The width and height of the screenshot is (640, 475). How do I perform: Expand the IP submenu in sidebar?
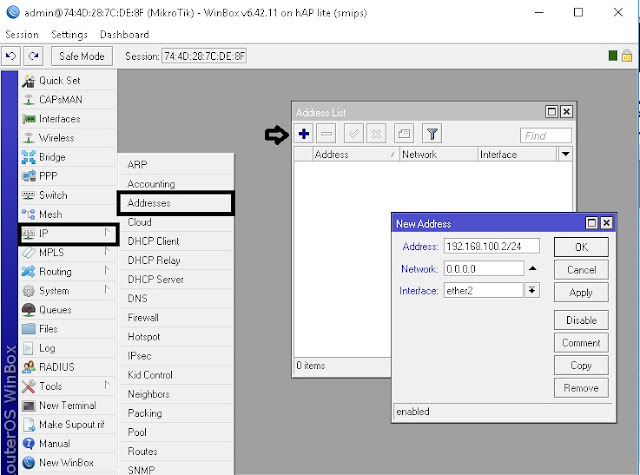click(68, 233)
